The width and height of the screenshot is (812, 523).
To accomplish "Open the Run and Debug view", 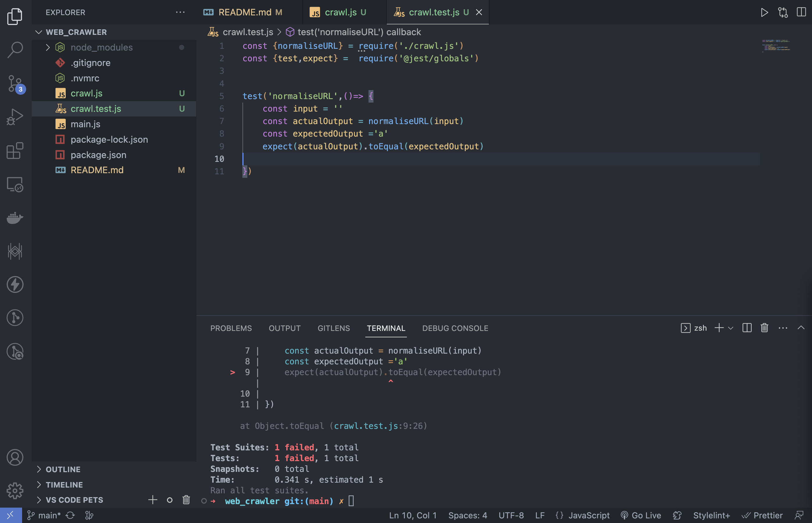I will point(15,117).
